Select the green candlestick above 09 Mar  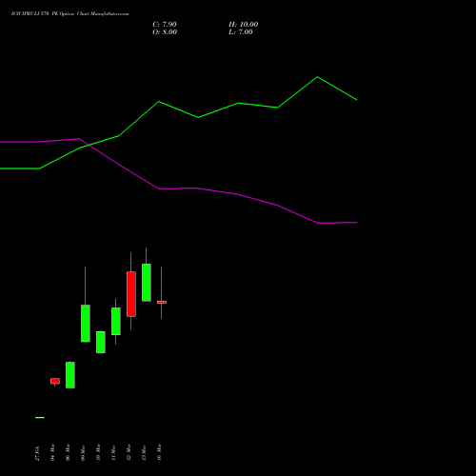86,323
